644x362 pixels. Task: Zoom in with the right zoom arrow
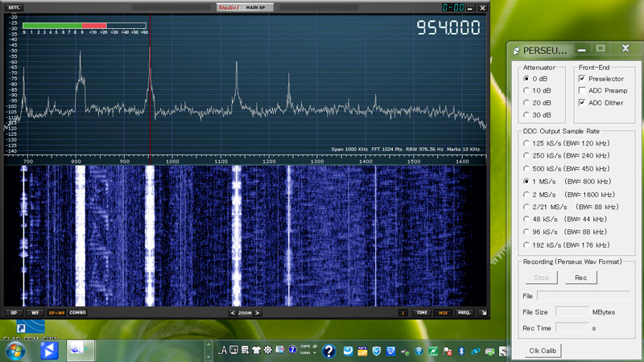click(258, 313)
